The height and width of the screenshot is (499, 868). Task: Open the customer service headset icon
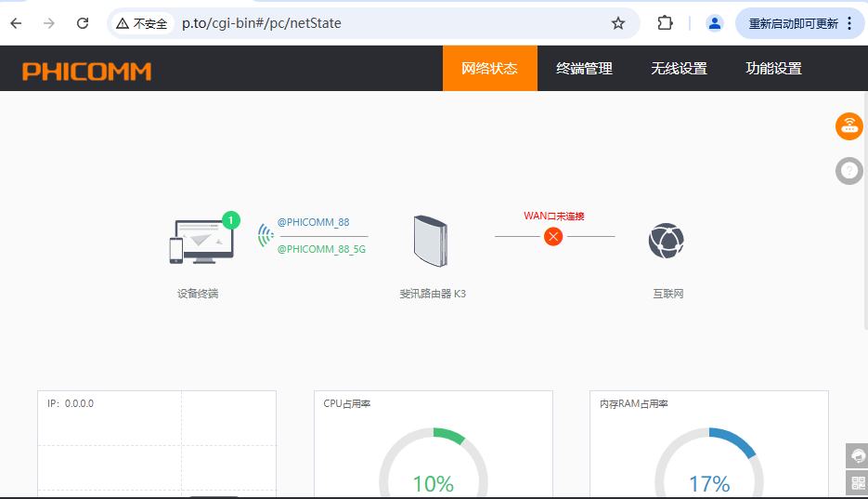point(857,456)
